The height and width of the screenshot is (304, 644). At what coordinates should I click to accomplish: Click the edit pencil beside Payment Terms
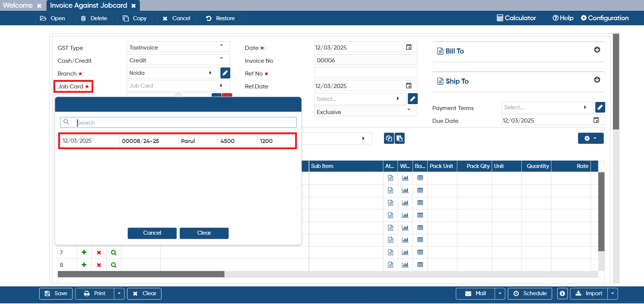600,107
